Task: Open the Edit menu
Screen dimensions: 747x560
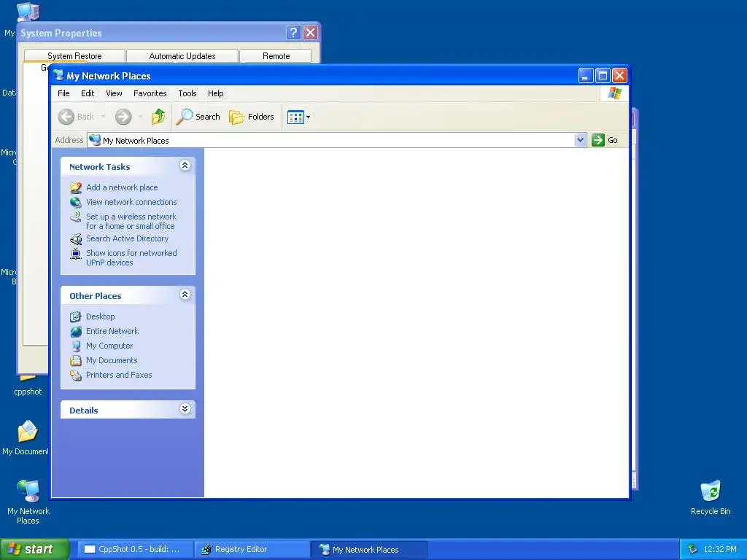Action: pyautogui.click(x=88, y=93)
